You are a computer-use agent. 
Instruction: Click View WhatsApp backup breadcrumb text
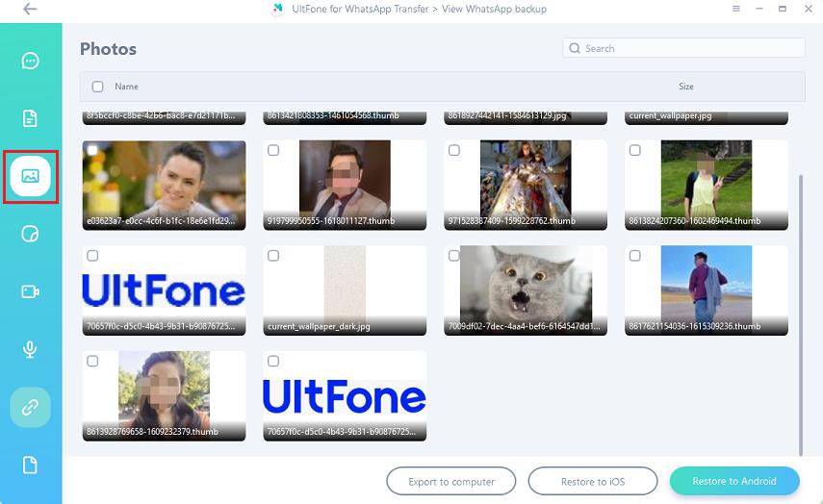coord(494,9)
